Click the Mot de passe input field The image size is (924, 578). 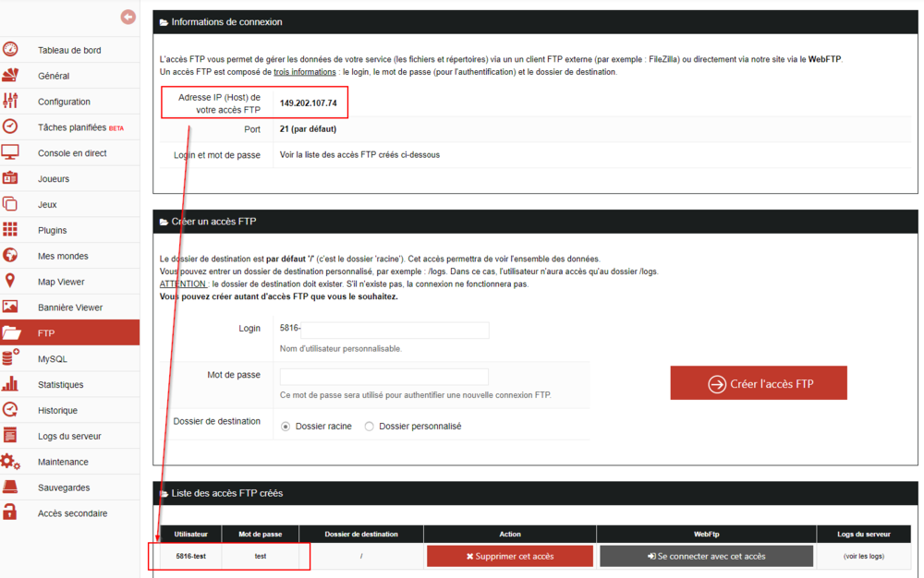click(384, 377)
